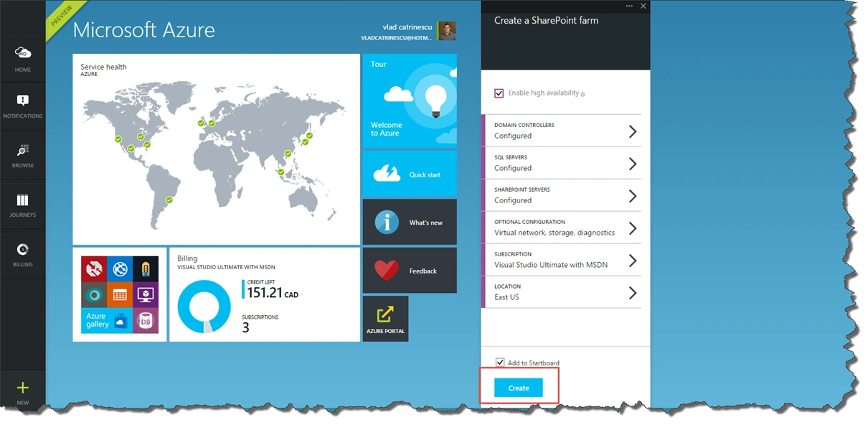Click the dark vacuum tube gallery icon
Image resolution: width=868 pixels, height=425 pixels.
tap(146, 268)
